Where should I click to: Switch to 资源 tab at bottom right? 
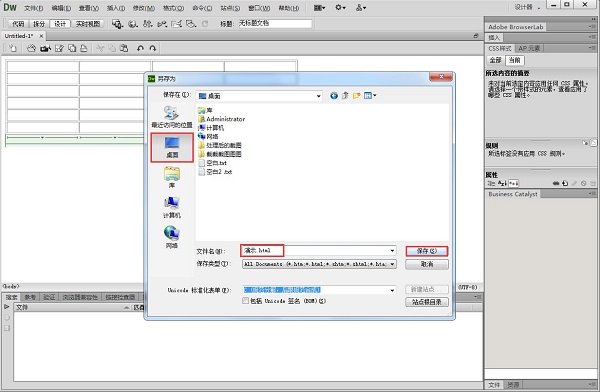[x=514, y=385]
